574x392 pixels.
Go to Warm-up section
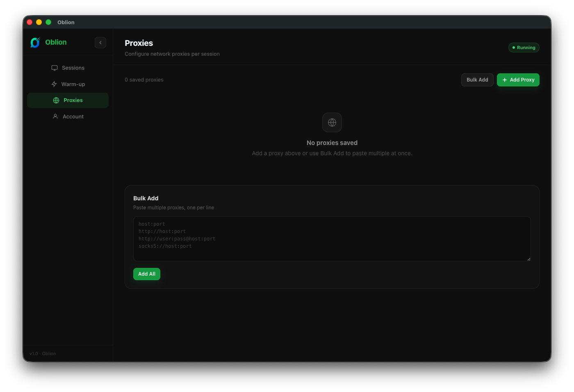tap(68, 84)
